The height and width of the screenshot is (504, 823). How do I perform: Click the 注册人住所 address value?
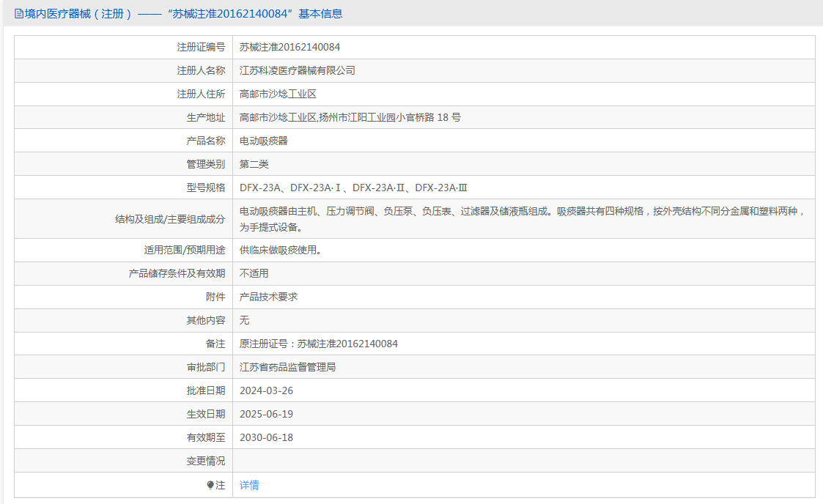click(278, 94)
